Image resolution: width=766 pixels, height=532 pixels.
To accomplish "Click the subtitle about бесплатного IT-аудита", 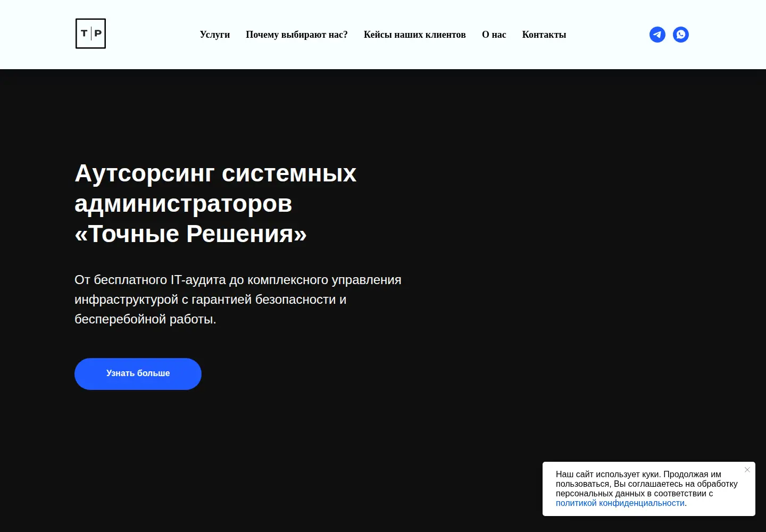I will coord(238,300).
